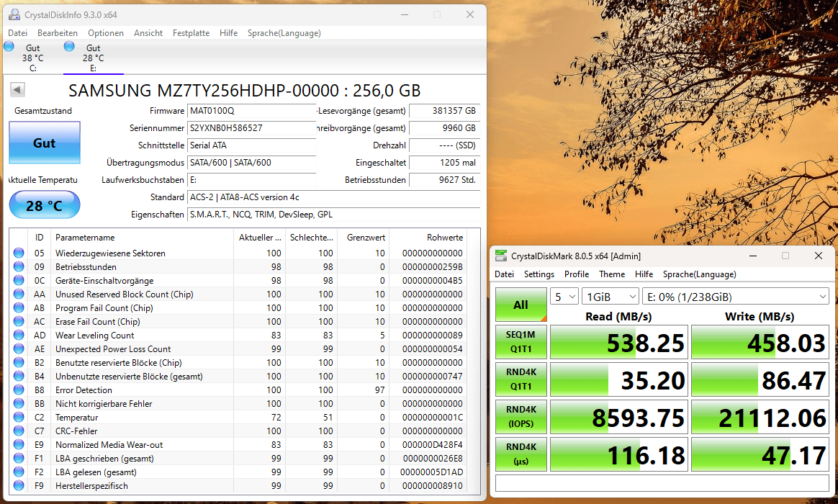Click status orb of Geräte-Einschaltvorgänge row

coord(19,280)
